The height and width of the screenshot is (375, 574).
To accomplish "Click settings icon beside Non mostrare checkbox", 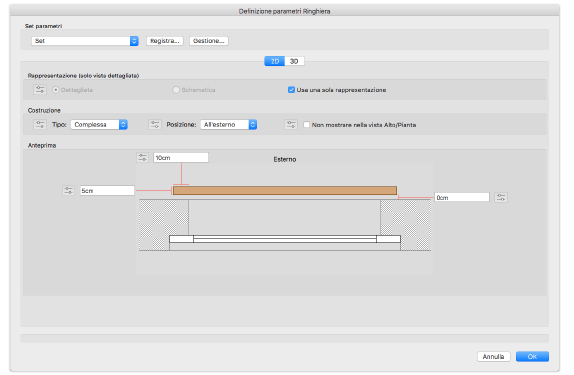I will coord(291,125).
